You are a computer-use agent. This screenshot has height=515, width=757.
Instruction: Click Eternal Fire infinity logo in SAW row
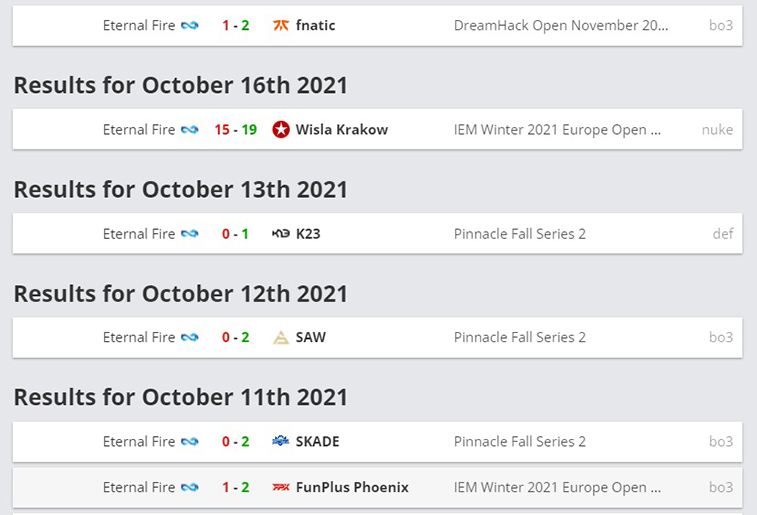click(x=190, y=337)
